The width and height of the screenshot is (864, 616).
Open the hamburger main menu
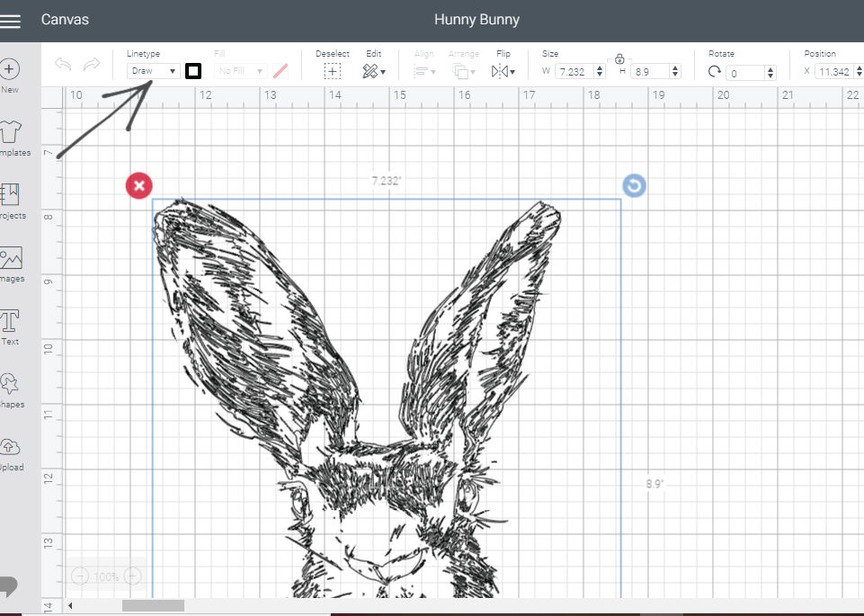[x=10, y=21]
